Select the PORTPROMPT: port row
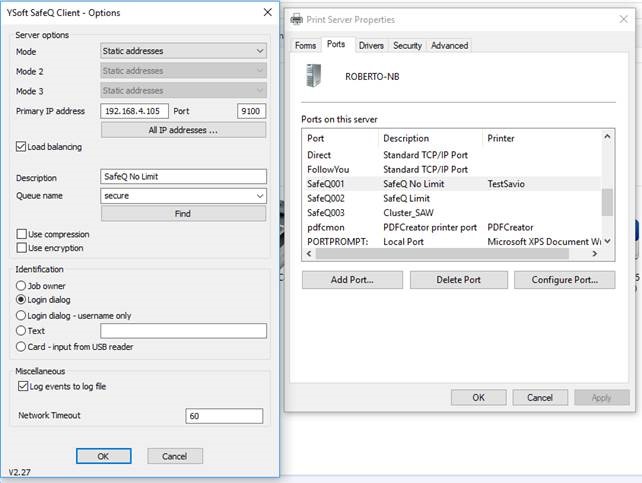 pyautogui.click(x=452, y=242)
